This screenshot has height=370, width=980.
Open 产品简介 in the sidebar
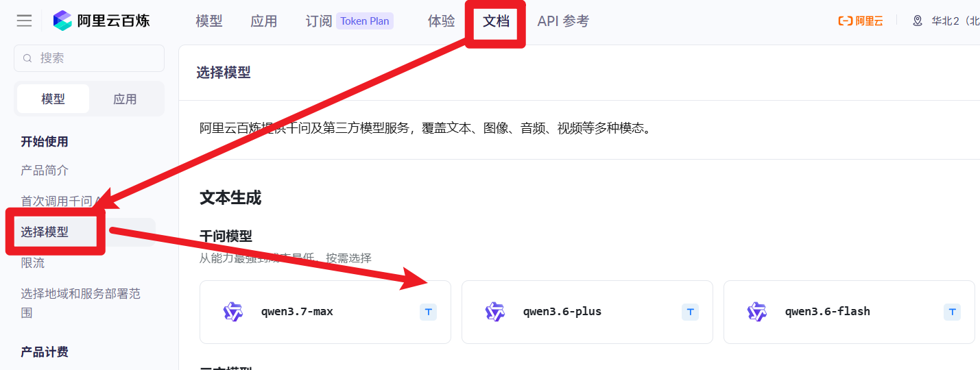click(x=45, y=171)
